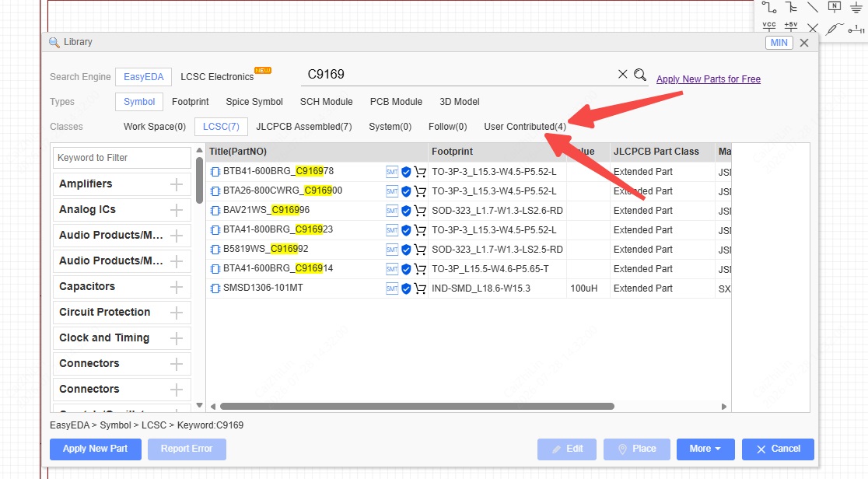Open the User Contributed(4) class
This screenshot has height=479, width=868.
[525, 127]
